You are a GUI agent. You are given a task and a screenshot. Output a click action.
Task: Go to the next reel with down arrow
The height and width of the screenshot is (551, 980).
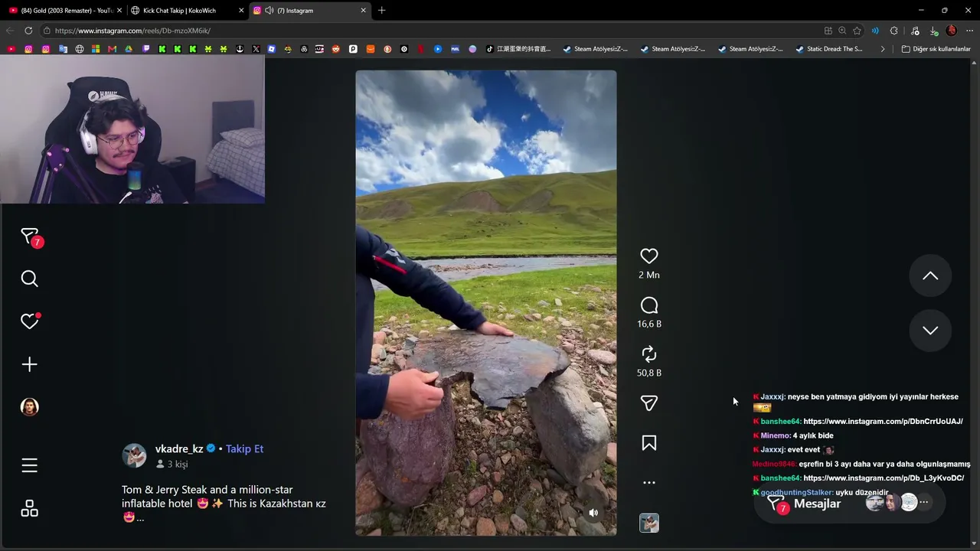pos(930,330)
